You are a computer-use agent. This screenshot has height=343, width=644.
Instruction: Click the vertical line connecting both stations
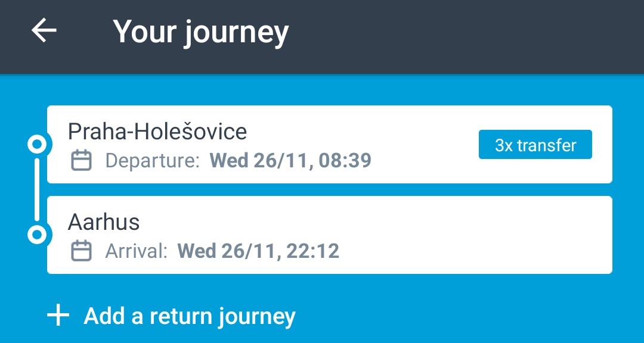(37, 189)
